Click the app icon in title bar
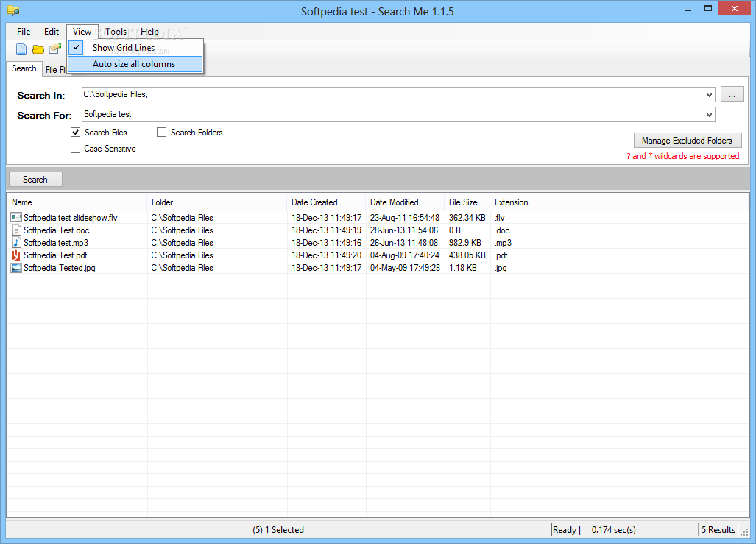756x544 pixels. pos(13,10)
